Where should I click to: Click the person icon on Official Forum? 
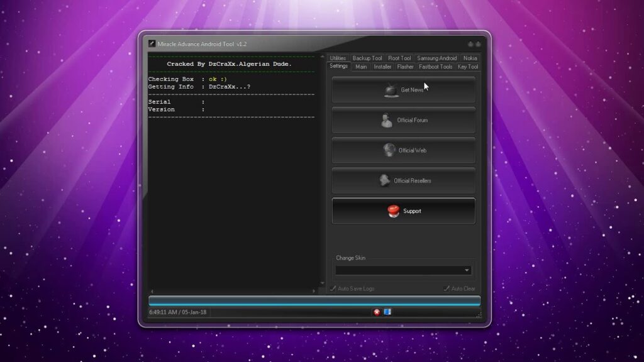[x=387, y=120]
